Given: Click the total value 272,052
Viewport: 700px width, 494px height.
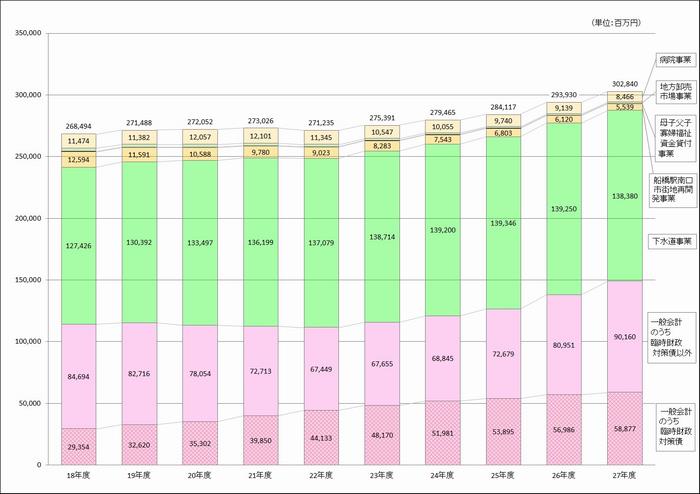Looking at the screenshot, I should coord(200,122).
